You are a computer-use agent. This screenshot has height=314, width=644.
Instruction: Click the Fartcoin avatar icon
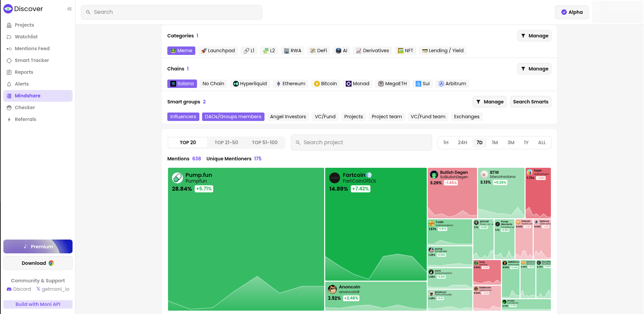point(334,178)
